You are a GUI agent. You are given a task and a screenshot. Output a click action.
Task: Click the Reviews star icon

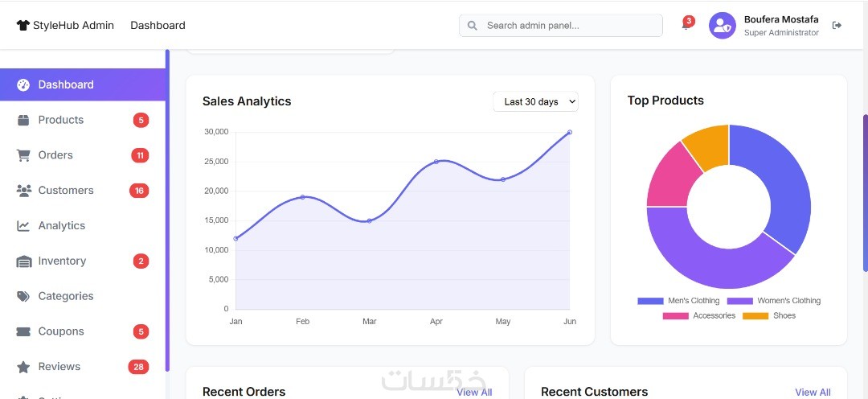[23, 367]
